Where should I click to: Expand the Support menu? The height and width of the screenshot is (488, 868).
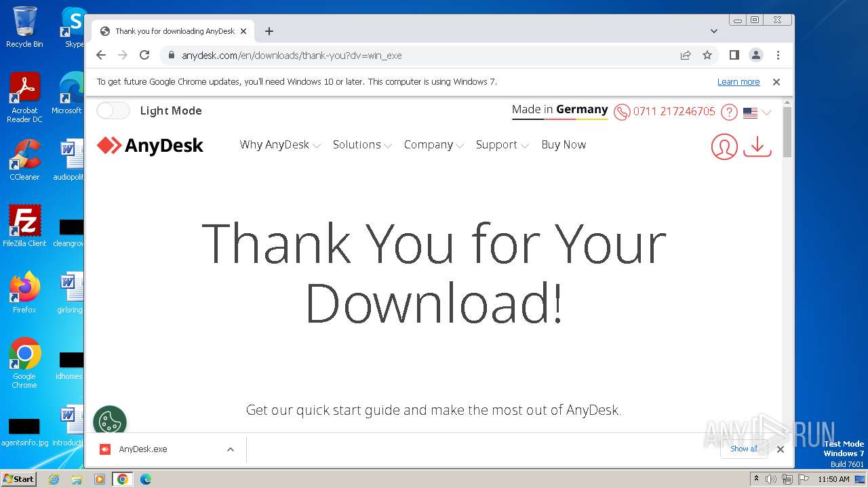coord(502,144)
